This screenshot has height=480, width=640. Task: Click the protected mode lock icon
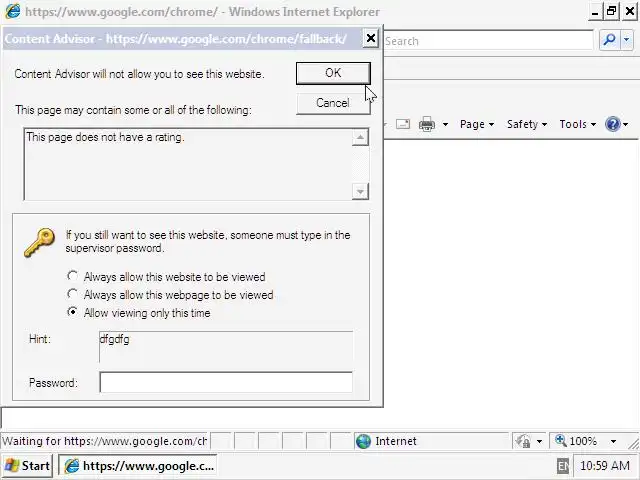tap(523, 441)
